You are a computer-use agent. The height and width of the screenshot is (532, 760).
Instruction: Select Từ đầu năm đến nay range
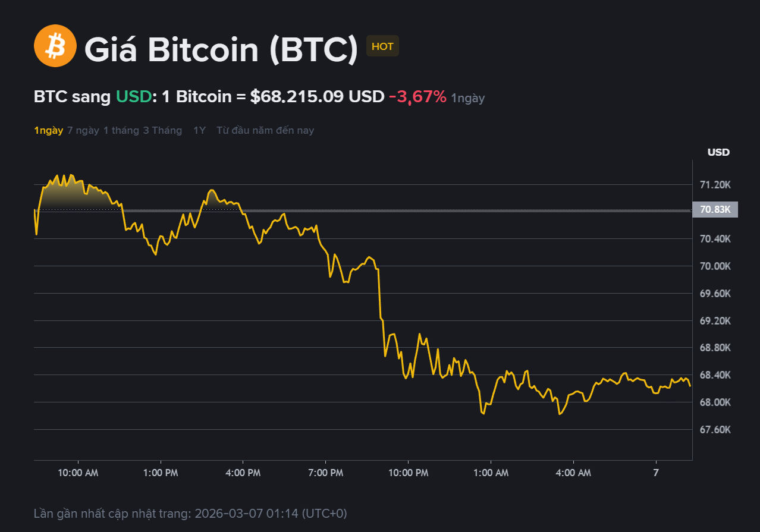tap(265, 130)
